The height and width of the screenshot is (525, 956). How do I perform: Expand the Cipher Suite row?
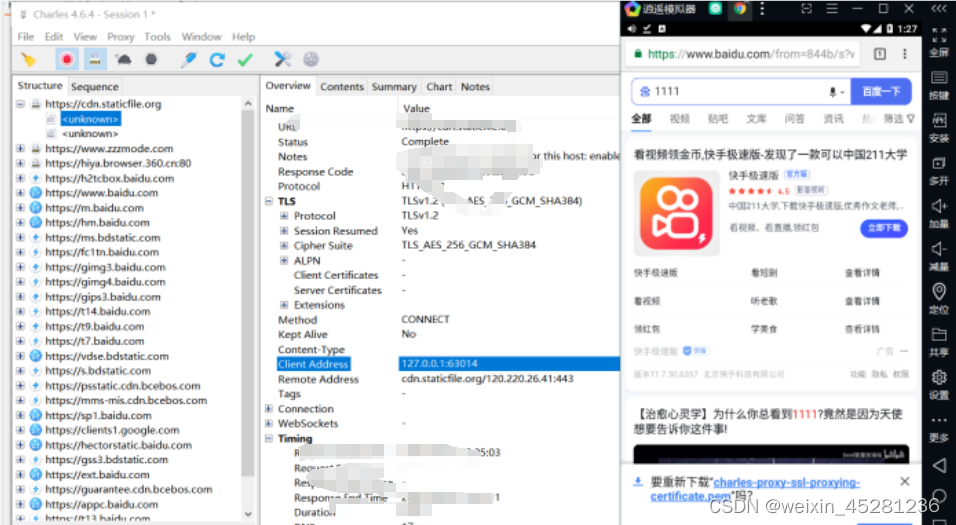[x=284, y=246]
